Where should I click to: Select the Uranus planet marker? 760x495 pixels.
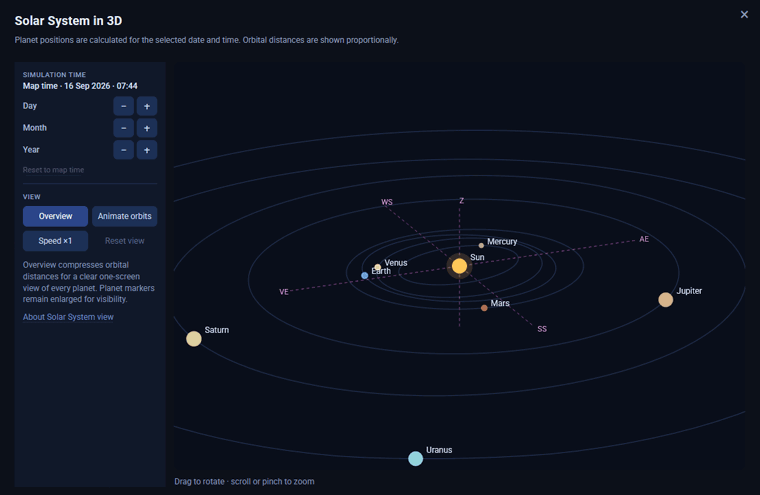pos(415,458)
